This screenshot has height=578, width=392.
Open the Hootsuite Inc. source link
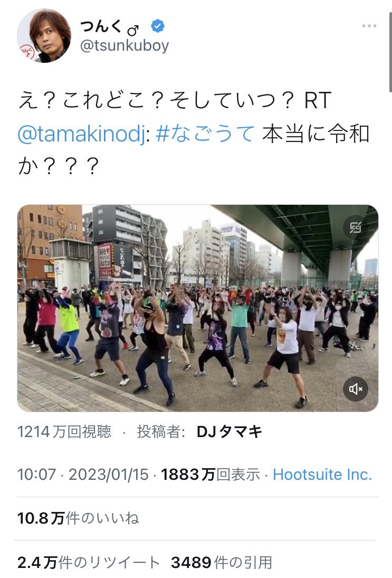pyautogui.click(x=322, y=475)
